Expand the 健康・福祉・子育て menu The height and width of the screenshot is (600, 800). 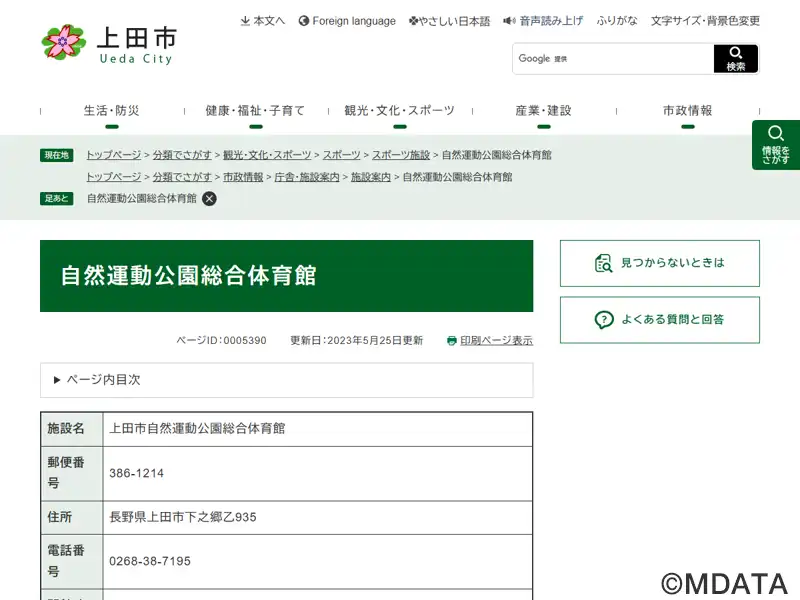tap(255, 112)
